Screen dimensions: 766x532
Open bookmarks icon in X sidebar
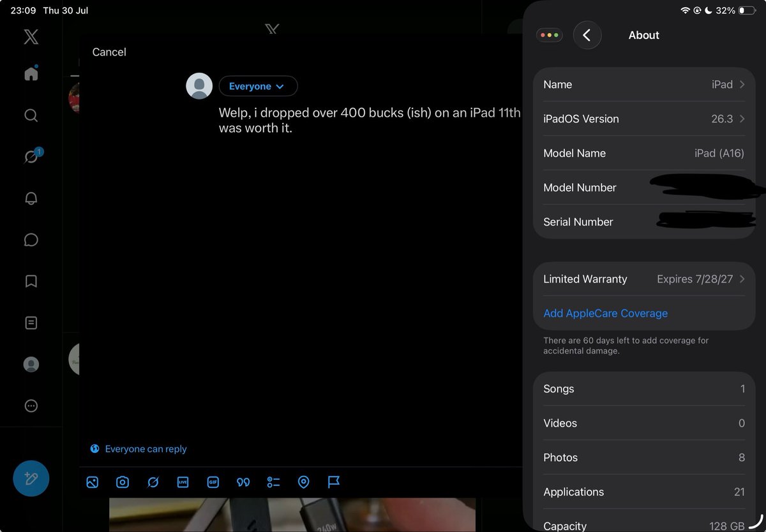(x=31, y=281)
